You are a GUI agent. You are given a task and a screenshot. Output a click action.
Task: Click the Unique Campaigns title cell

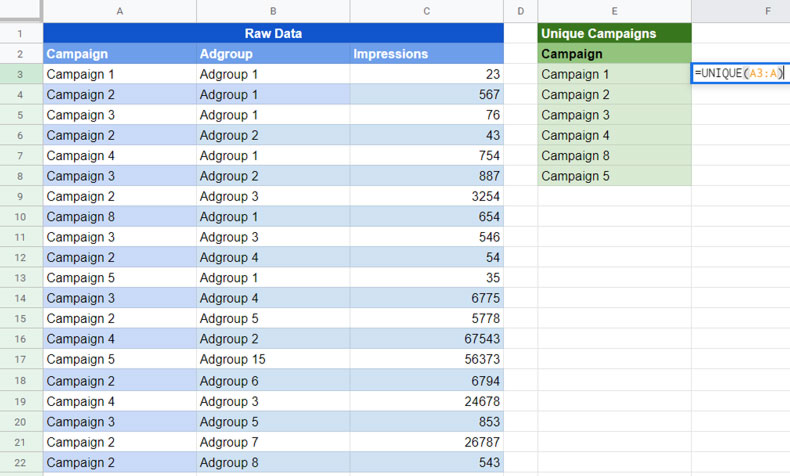[x=614, y=33]
